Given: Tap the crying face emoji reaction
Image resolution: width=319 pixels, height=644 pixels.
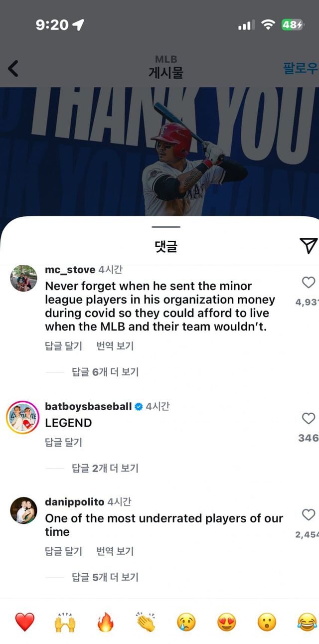Looking at the screenshot, I should tap(186, 622).
